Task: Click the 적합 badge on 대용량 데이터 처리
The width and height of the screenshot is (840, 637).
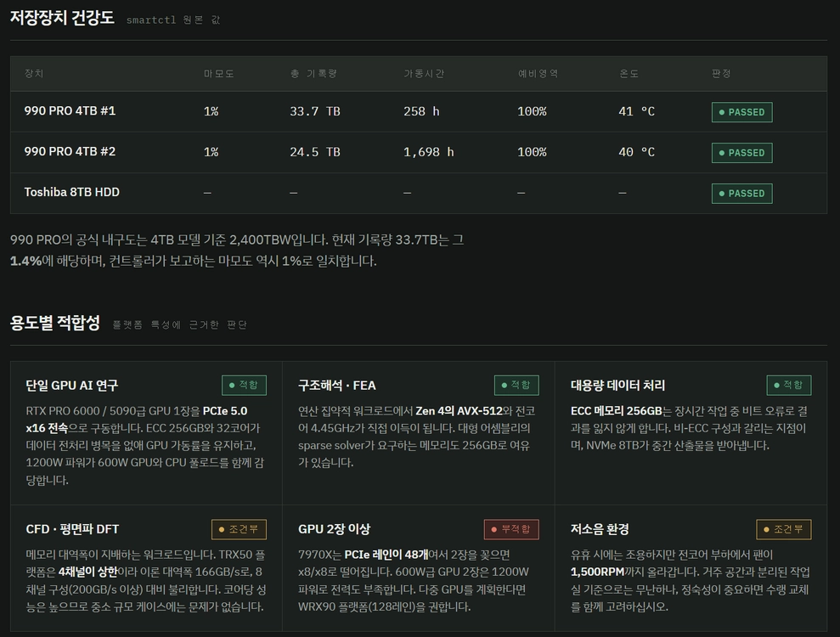Action: [788, 386]
